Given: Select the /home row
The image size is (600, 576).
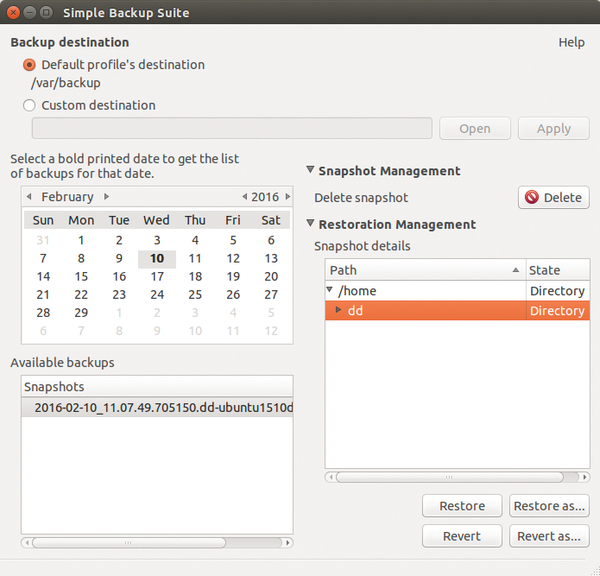Looking at the screenshot, I should tap(457, 291).
